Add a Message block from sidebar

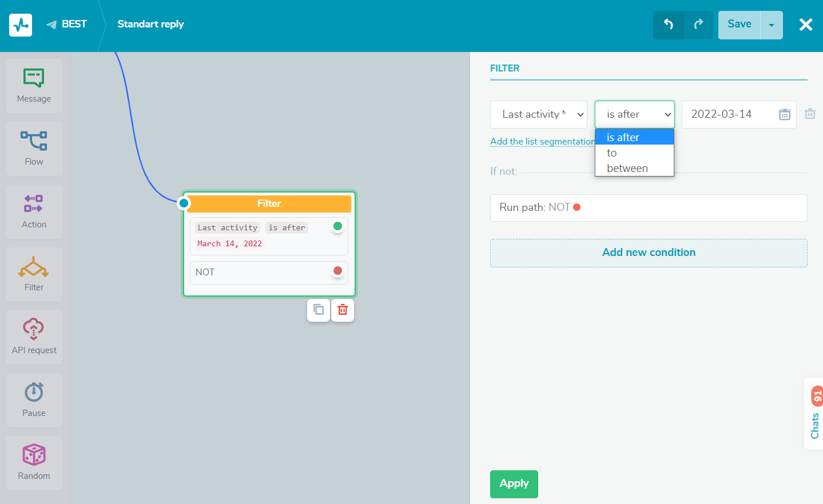tap(34, 86)
